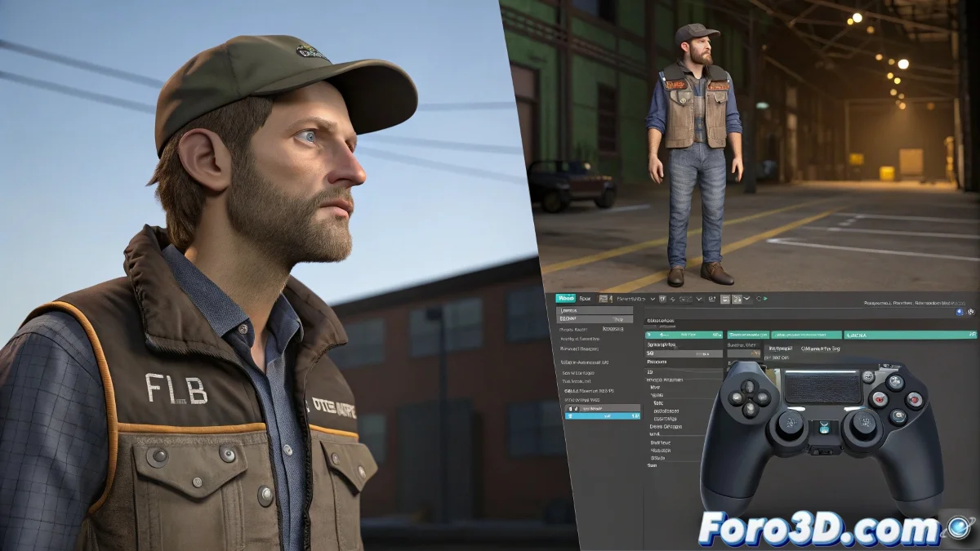Open the first dropdown chevron in panel toolbar

pos(653,299)
